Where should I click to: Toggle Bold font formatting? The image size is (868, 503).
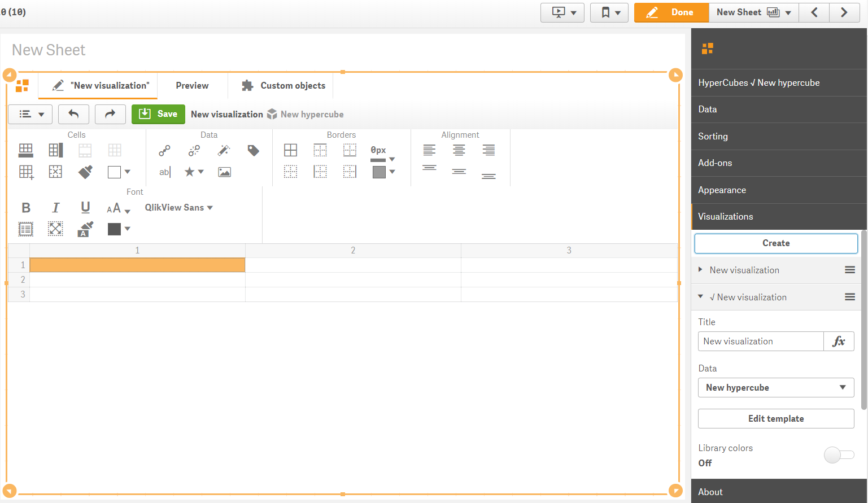(x=26, y=208)
